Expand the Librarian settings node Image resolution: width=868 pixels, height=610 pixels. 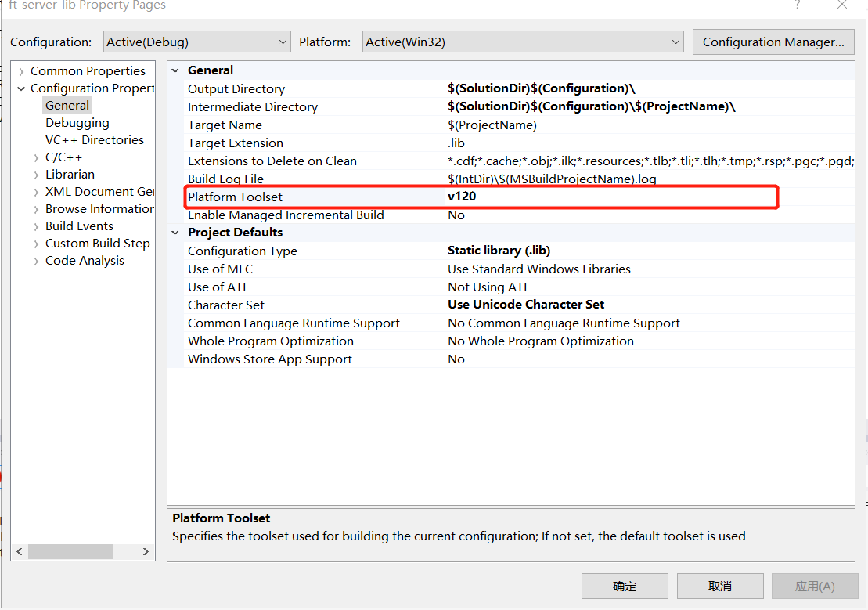tap(35, 174)
